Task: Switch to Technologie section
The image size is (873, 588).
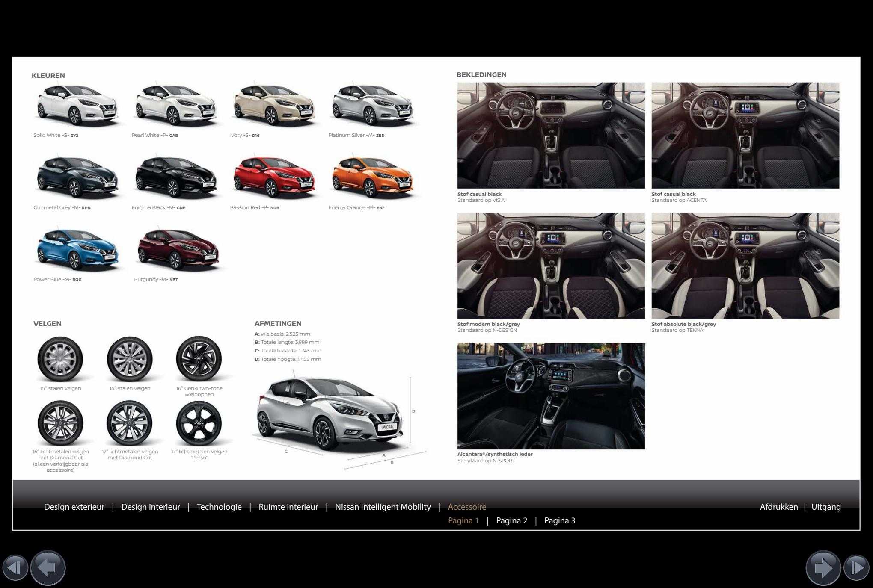Action: point(219,507)
